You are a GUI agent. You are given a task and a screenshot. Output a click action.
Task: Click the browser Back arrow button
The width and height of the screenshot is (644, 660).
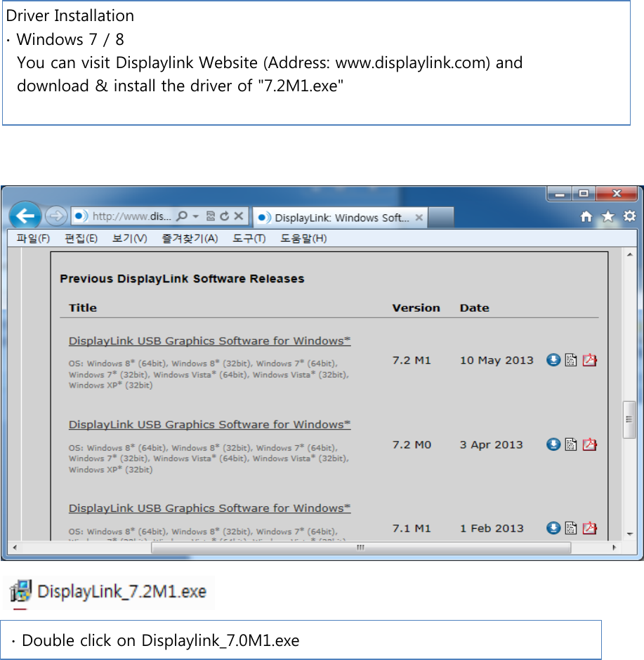pyautogui.click(x=25, y=216)
